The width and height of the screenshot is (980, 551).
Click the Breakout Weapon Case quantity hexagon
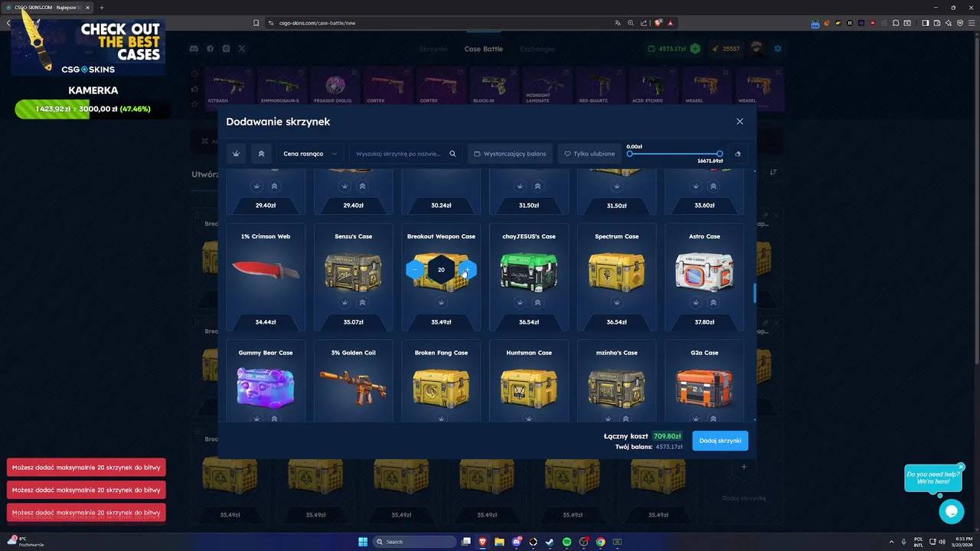(x=441, y=269)
